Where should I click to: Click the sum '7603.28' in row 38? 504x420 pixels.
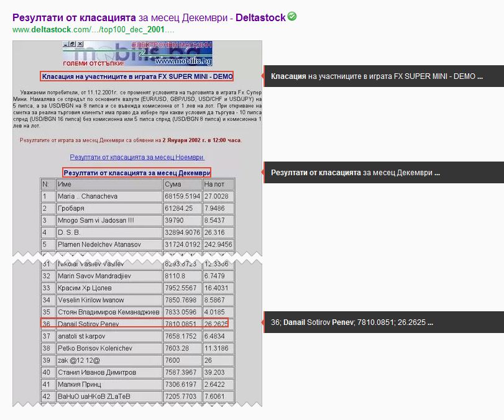click(x=177, y=349)
